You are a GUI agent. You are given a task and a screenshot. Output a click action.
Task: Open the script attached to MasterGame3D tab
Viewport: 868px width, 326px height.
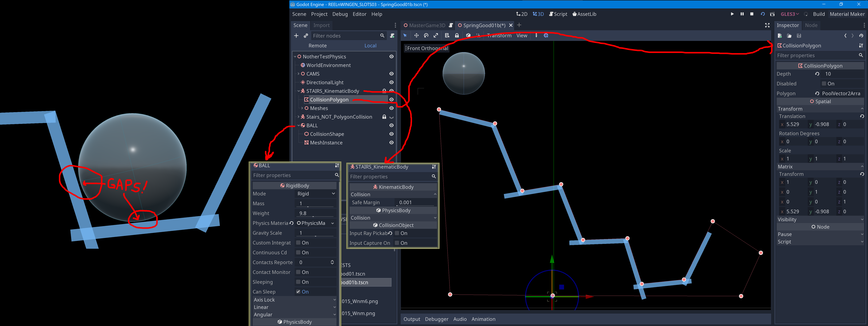tap(451, 25)
